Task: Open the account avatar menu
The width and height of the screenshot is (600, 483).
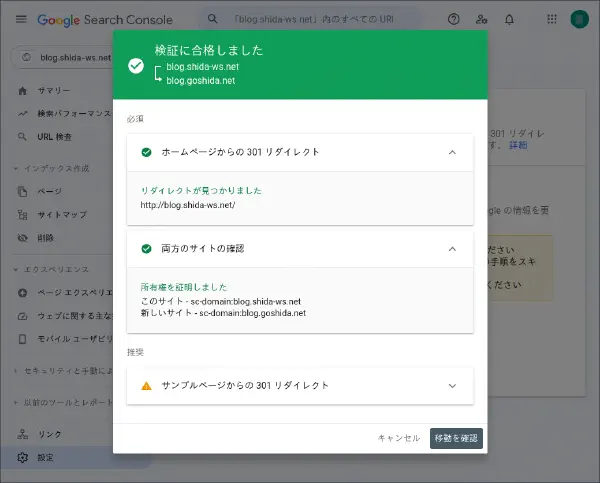Action: pos(579,19)
